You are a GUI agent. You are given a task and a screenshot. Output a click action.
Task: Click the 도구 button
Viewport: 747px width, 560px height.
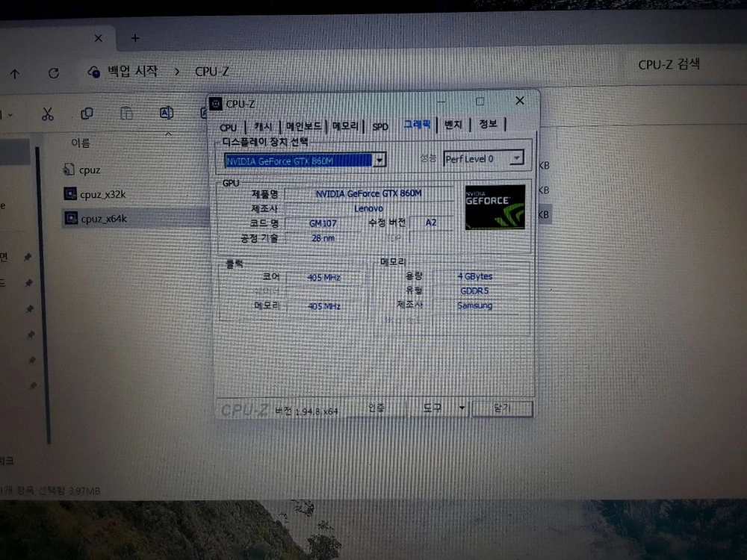[432, 408]
